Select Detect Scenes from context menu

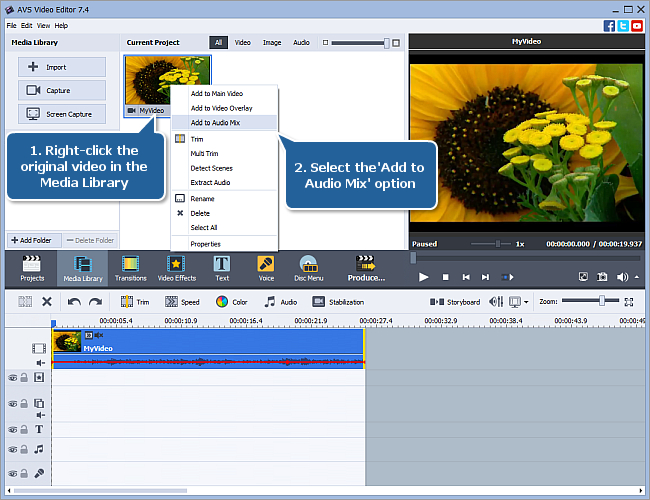click(224, 168)
